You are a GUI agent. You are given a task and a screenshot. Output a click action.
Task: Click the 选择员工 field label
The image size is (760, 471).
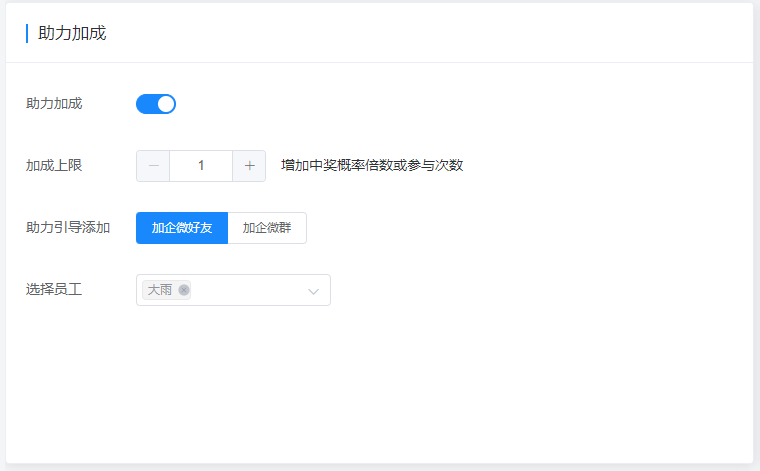[x=54, y=289]
